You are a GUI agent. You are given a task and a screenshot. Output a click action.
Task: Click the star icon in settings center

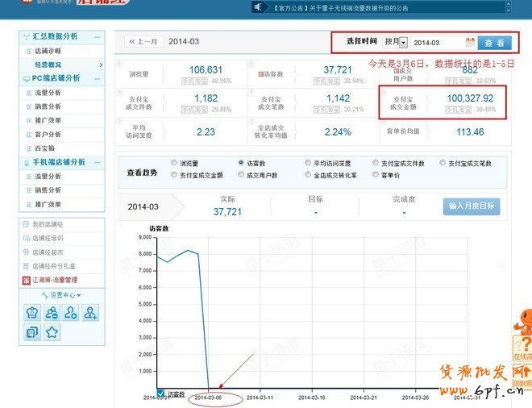click(x=52, y=332)
